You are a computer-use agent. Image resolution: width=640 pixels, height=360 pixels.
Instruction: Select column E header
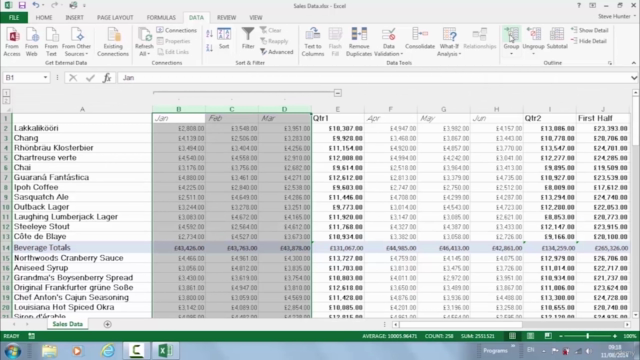338,109
